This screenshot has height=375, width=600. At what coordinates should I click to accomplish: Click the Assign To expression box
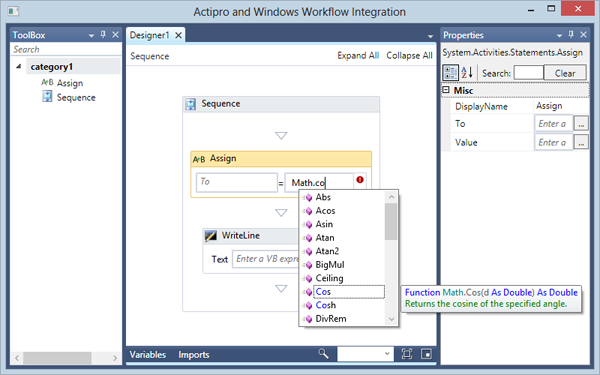tap(236, 183)
